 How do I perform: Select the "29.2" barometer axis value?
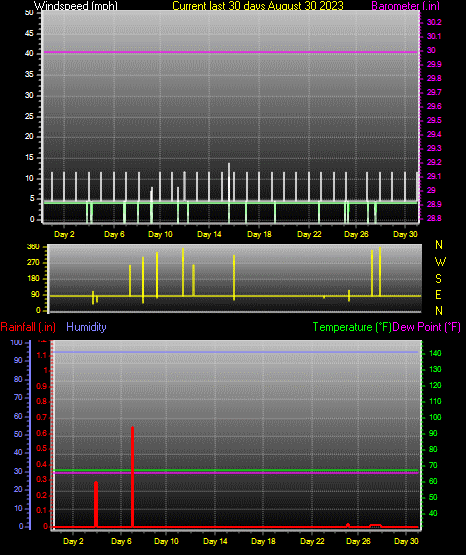(x=434, y=162)
